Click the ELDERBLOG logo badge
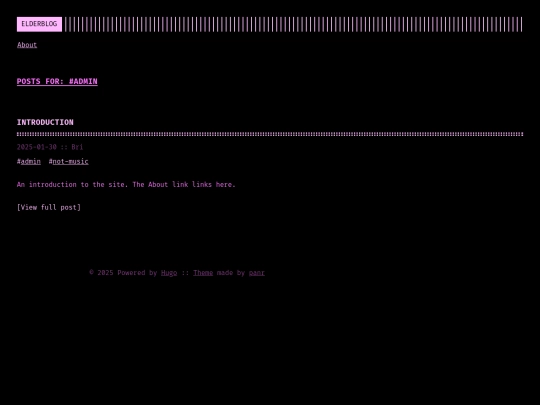The image size is (540, 405). (x=39, y=24)
